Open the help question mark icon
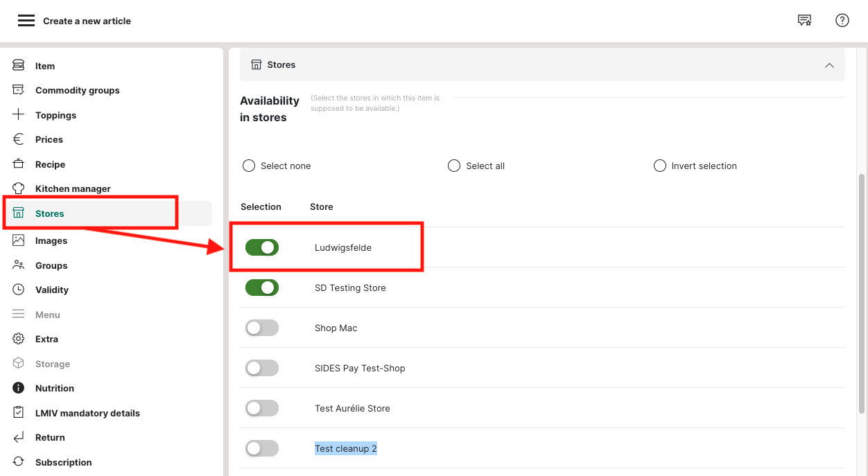 842,21
